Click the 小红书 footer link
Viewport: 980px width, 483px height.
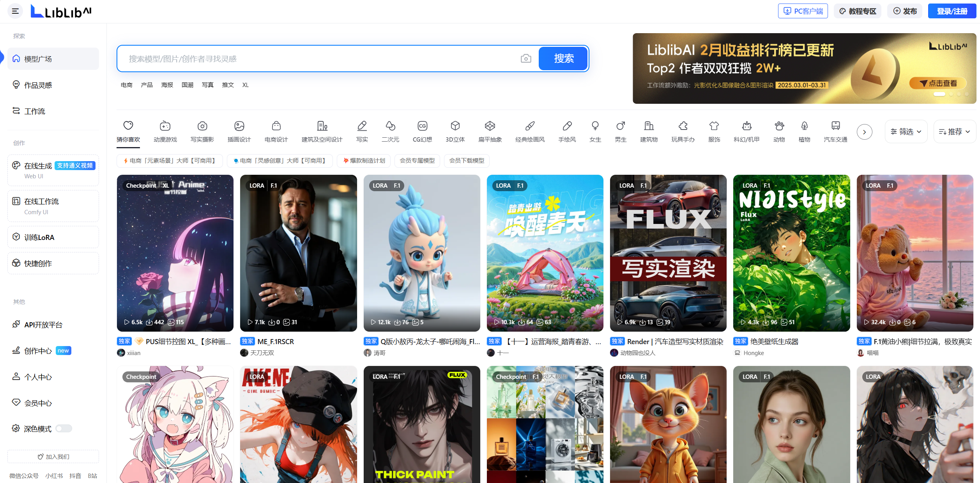tap(54, 476)
